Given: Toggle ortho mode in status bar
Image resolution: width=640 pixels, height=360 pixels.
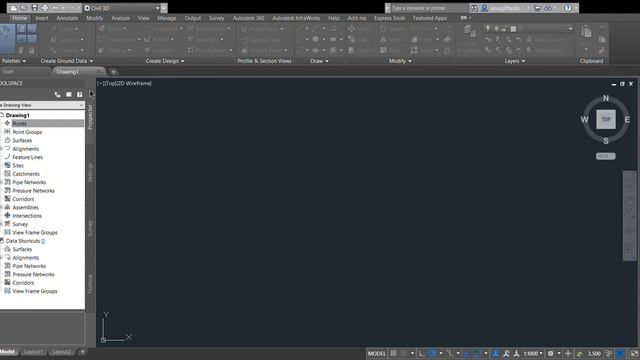Looking at the screenshot, I should (x=422, y=353).
